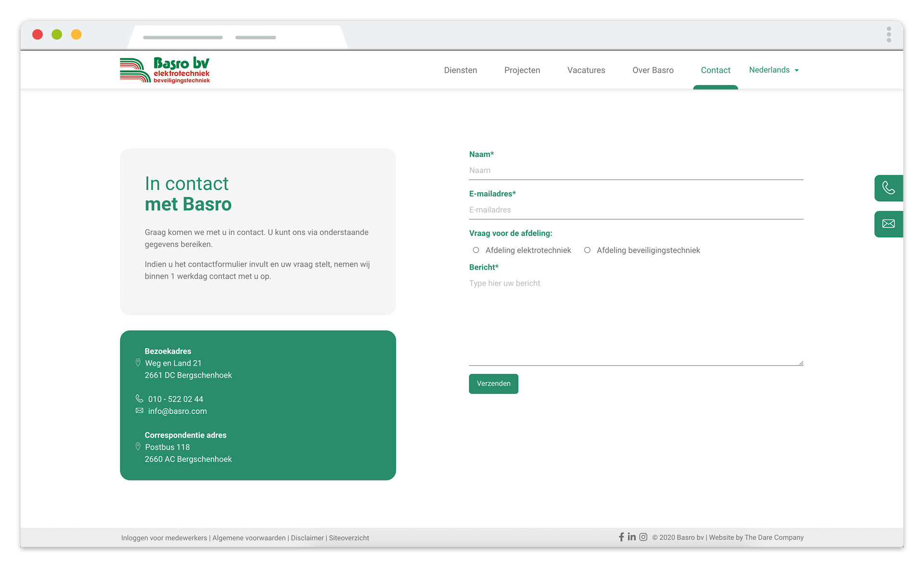Grab the Bericht textarea resize handle
This screenshot has height=568, width=924.
(x=801, y=363)
